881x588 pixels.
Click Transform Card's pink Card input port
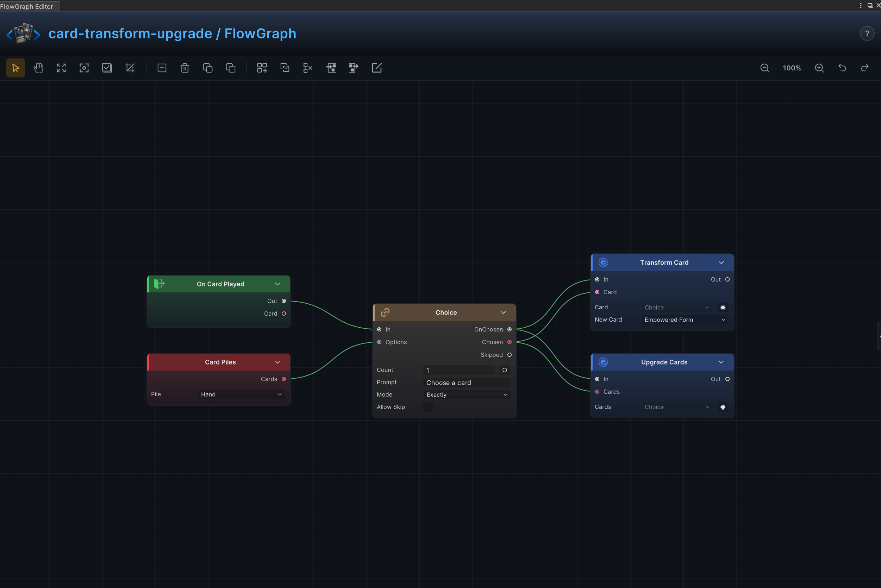click(x=597, y=292)
